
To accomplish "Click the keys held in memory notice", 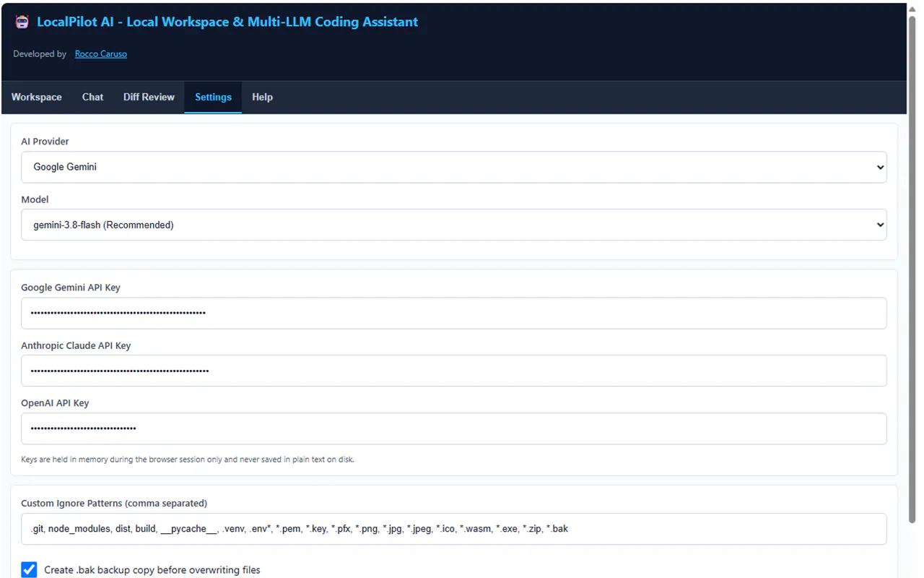I will coord(188,460).
